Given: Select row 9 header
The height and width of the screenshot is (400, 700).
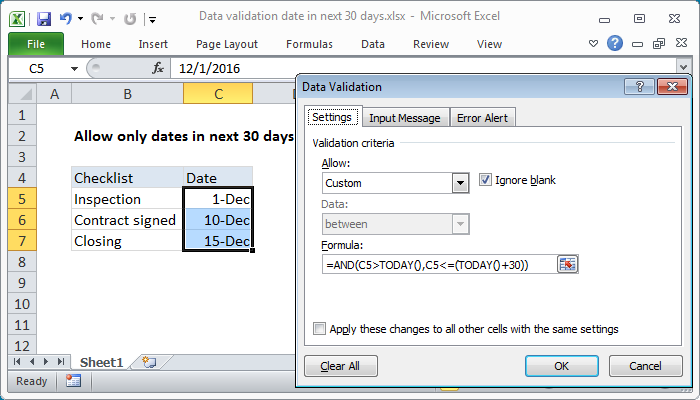Looking at the screenshot, I should pos(22,283).
